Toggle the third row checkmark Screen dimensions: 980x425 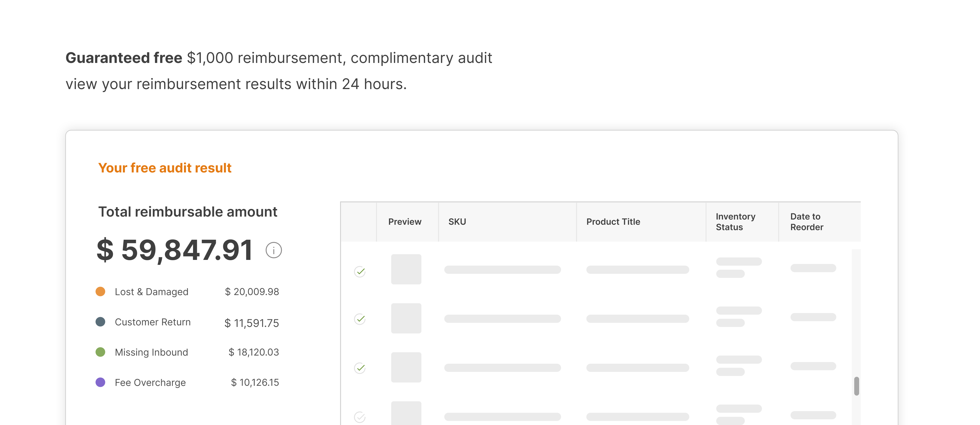tap(360, 368)
